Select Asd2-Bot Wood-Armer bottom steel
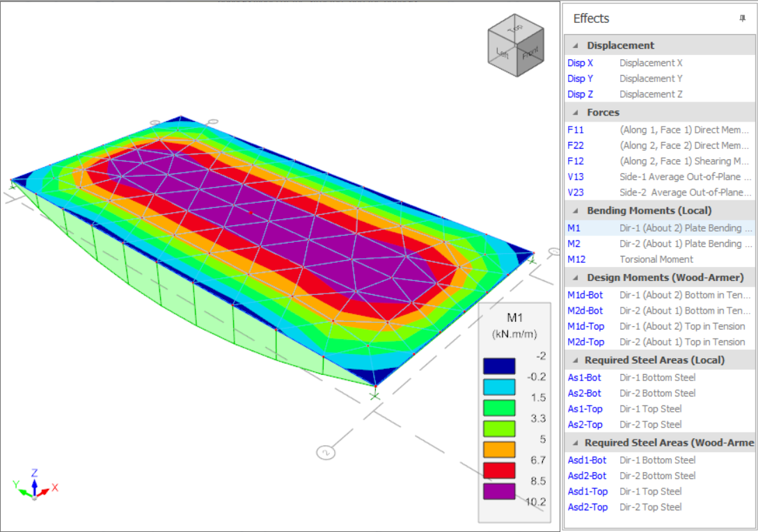Image resolution: width=758 pixels, height=532 pixels. 587,476
